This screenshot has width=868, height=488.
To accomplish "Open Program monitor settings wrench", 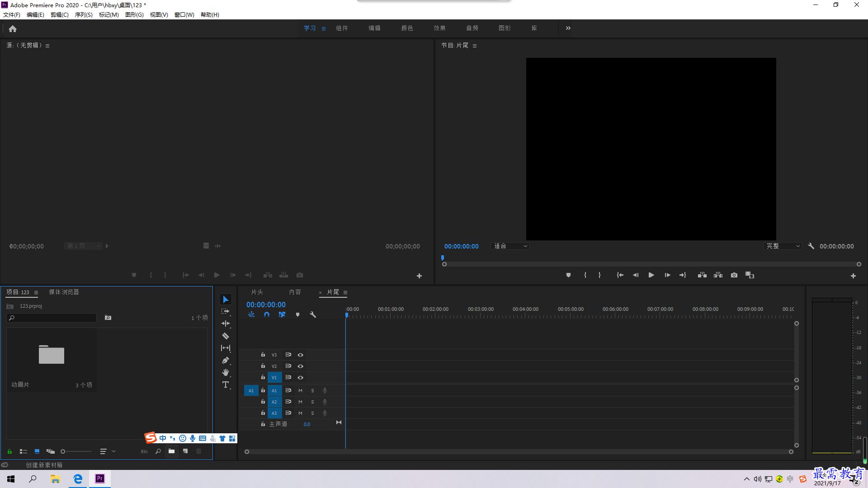I will (811, 246).
